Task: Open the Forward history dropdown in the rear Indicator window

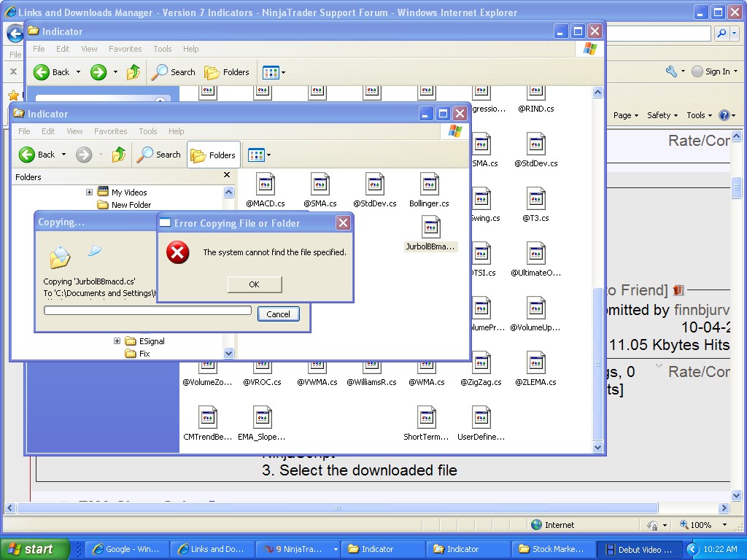Action: pos(115,72)
